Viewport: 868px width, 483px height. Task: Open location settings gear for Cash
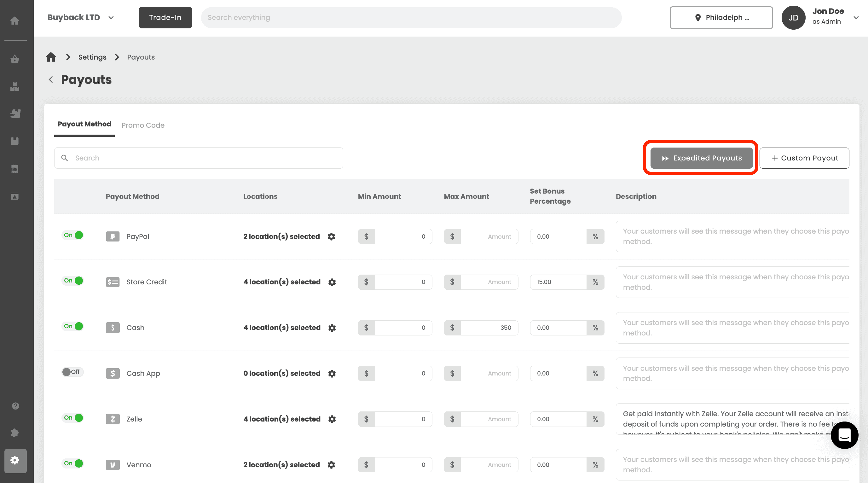(332, 328)
